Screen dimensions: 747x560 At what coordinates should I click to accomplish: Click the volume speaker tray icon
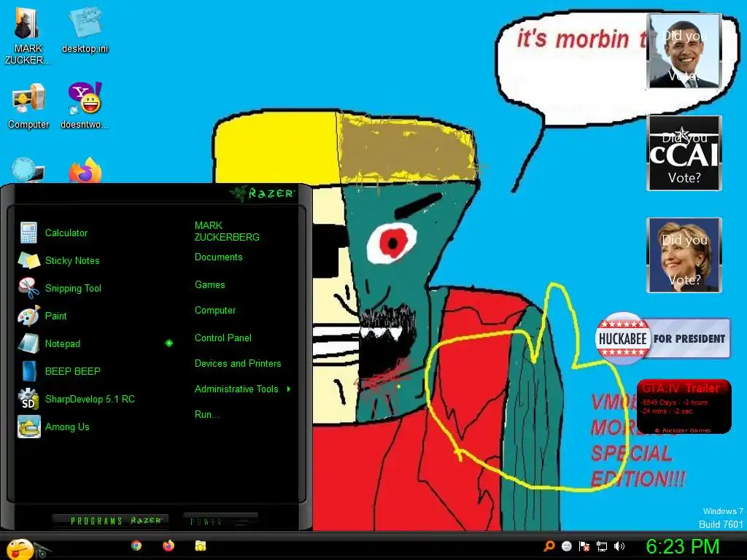click(619, 545)
